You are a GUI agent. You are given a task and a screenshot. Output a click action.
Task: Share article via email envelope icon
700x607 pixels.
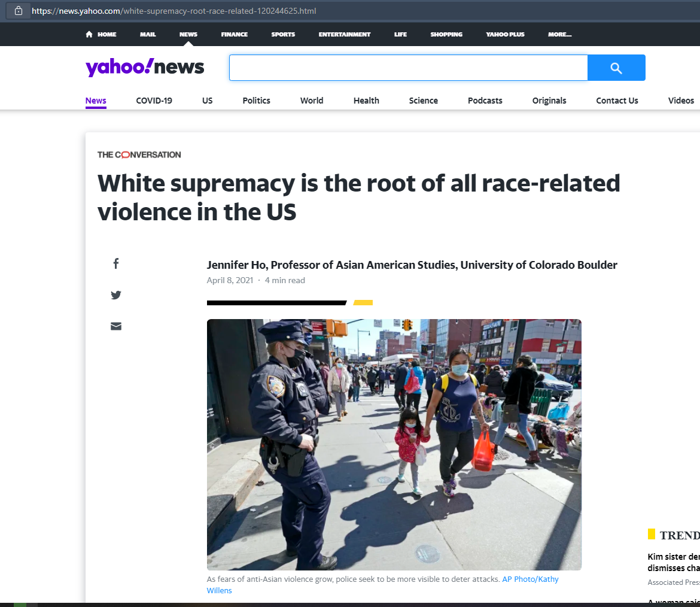(116, 326)
